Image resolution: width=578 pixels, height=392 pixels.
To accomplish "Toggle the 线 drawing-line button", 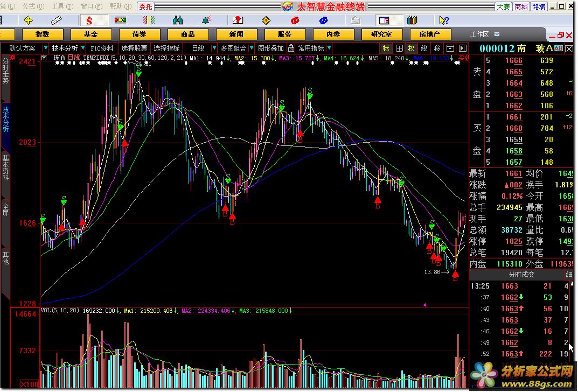I will 424,48.
